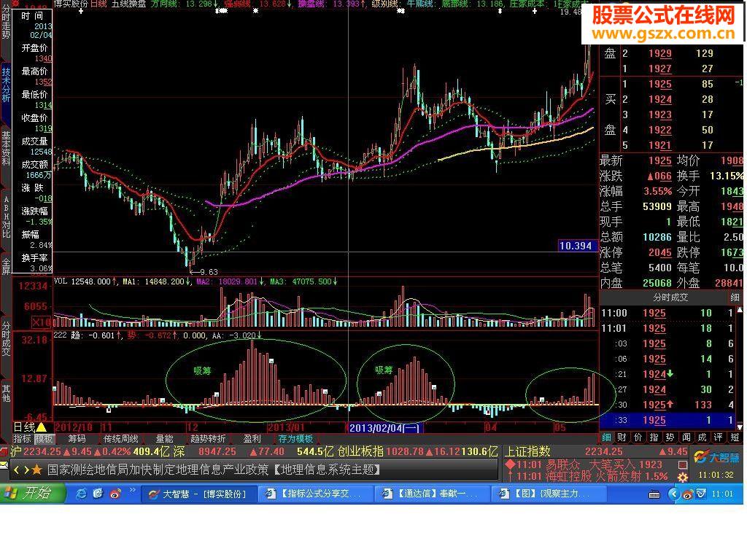This screenshot has width=747, height=560.
Task: Click the yellow star icon in the news bar
Action: [x=36, y=470]
